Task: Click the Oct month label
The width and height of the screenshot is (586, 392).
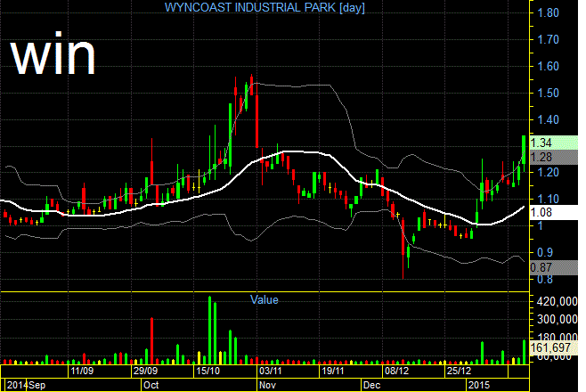Action: 151,385
